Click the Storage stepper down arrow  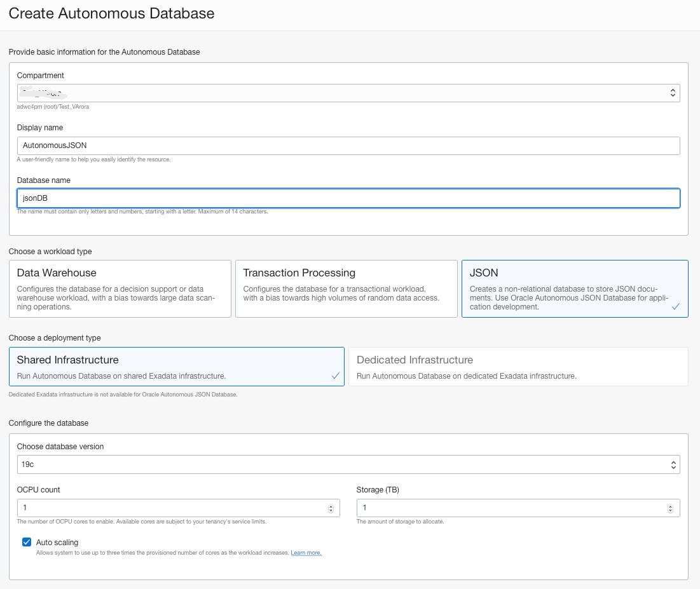tap(669, 510)
